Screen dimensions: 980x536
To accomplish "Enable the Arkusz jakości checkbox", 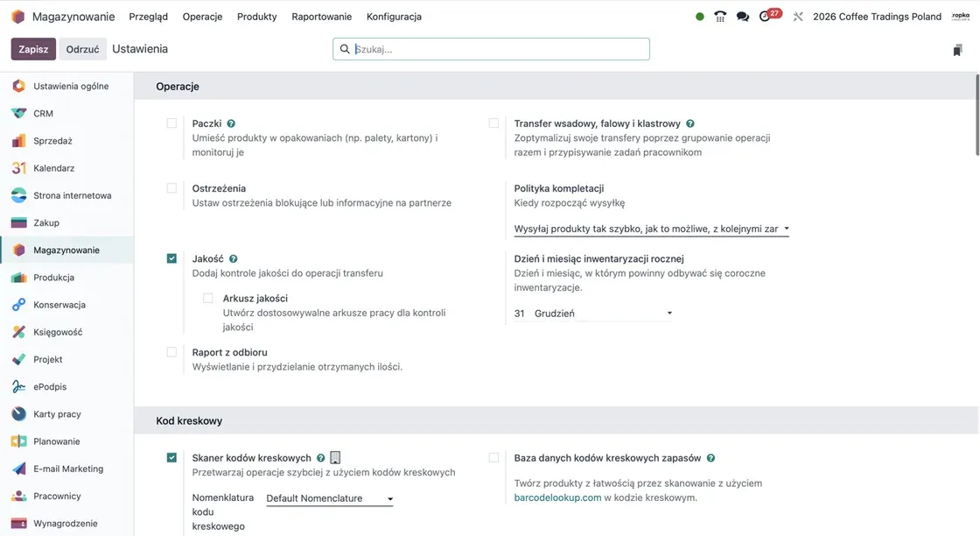I will [x=208, y=299].
